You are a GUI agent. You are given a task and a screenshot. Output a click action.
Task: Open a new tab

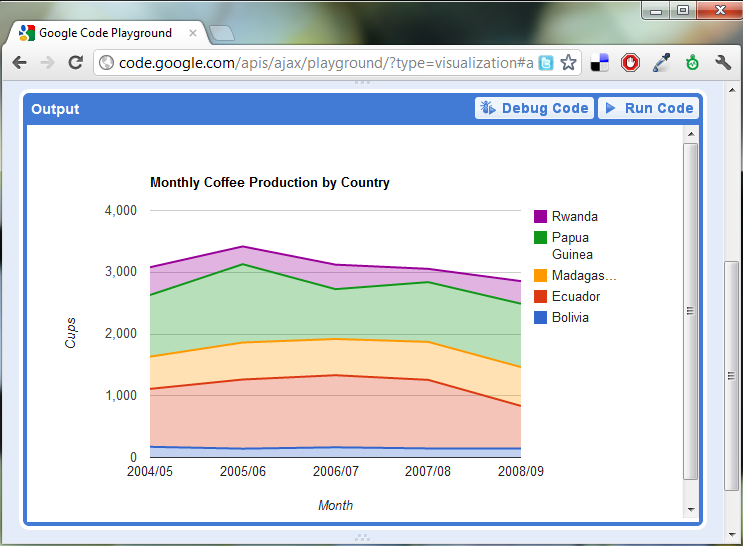(222, 33)
